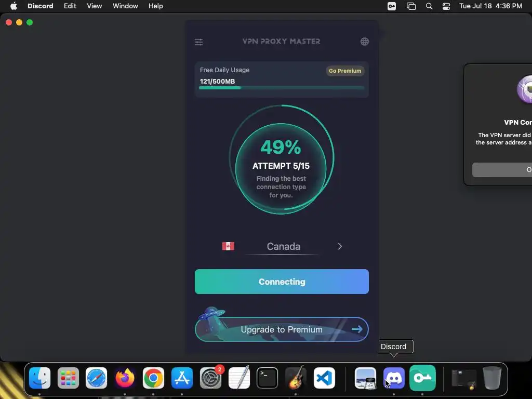Click the Free Daily Usage progress bar
This screenshot has width=532, height=399.
(x=282, y=88)
